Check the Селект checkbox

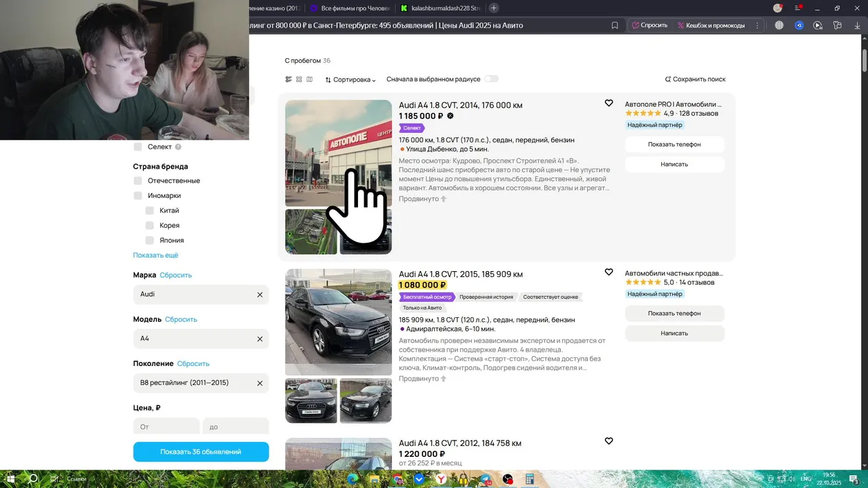tap(138, 147)
